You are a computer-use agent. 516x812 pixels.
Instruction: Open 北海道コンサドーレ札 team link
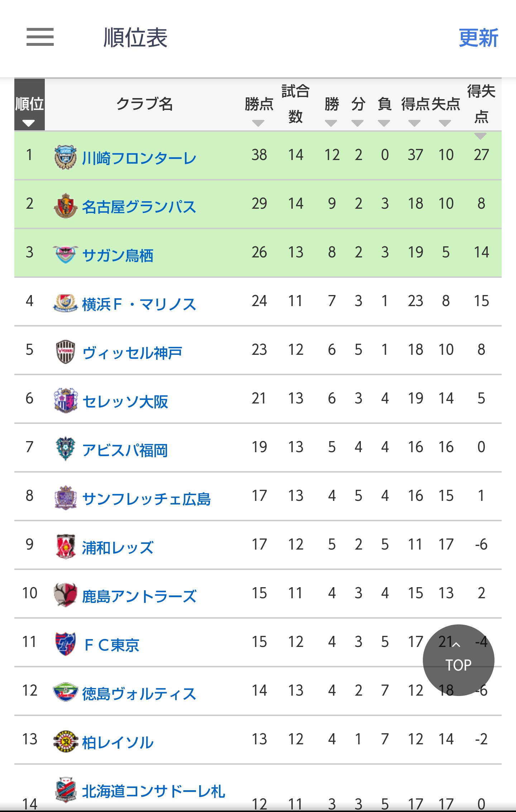153,791
